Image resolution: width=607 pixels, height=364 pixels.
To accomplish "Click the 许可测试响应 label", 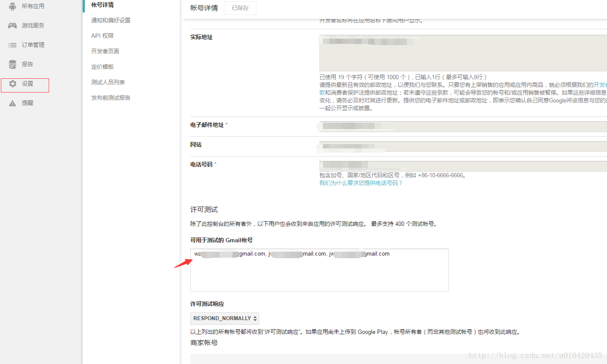I will [x=207, y=304].
